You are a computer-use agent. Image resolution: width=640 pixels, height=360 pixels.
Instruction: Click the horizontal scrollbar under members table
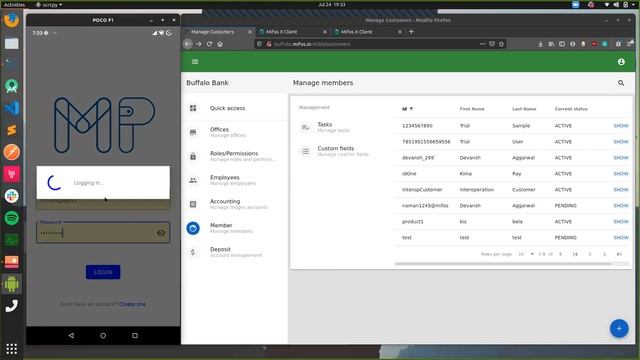[503, 264]
